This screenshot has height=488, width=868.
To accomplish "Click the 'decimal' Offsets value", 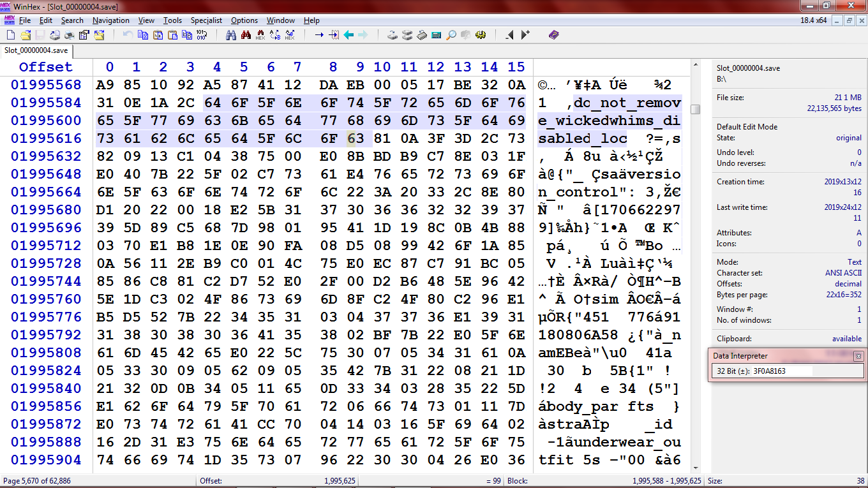I will [x=849, y=284].
